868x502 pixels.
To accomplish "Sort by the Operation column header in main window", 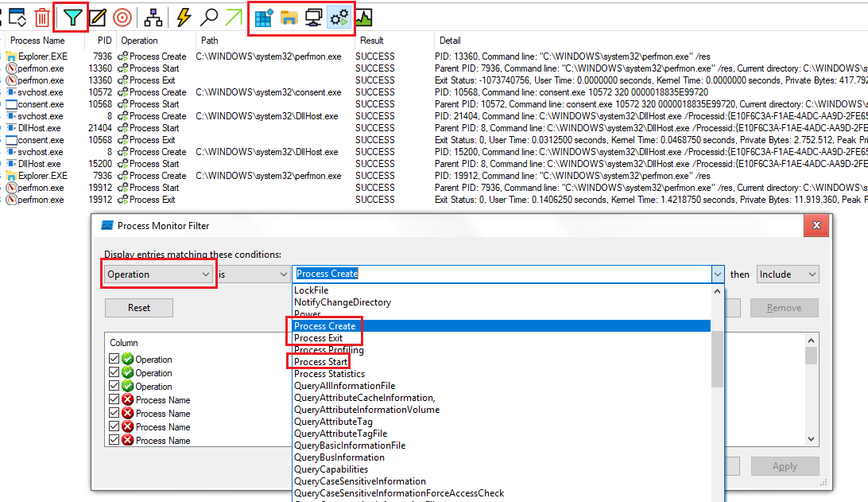I will 140,41.
